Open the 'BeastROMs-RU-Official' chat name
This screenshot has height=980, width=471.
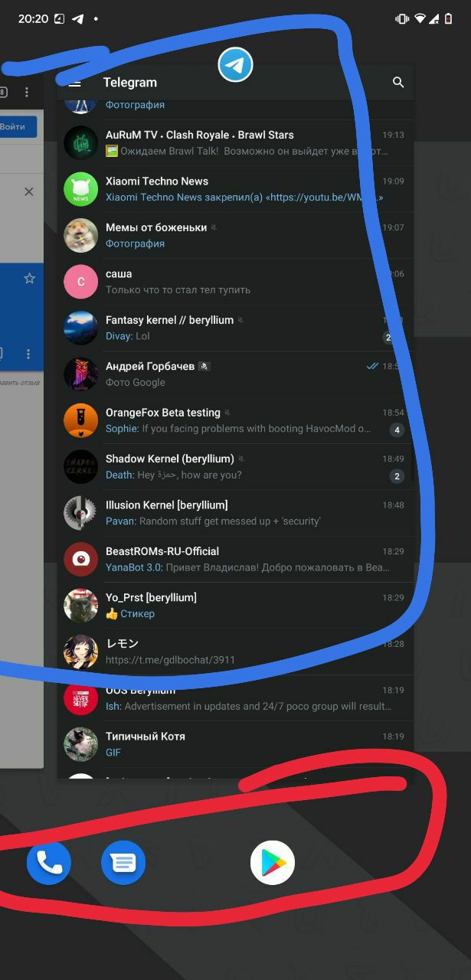[162, 551]
